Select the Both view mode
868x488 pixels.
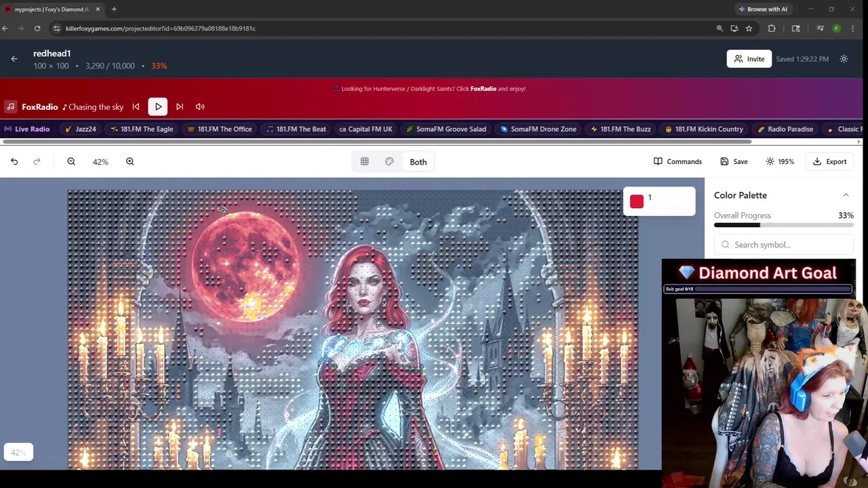click(x=418, y=162)
